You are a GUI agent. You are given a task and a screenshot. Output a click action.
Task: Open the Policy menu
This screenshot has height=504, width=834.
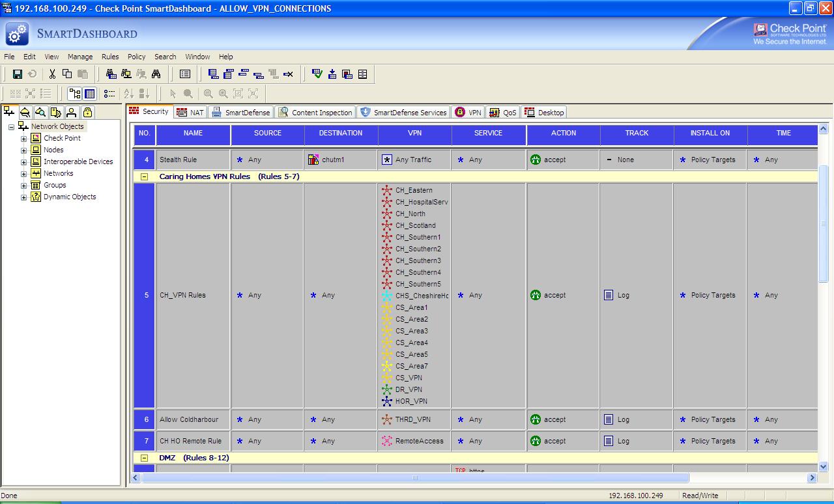(137, 57)
